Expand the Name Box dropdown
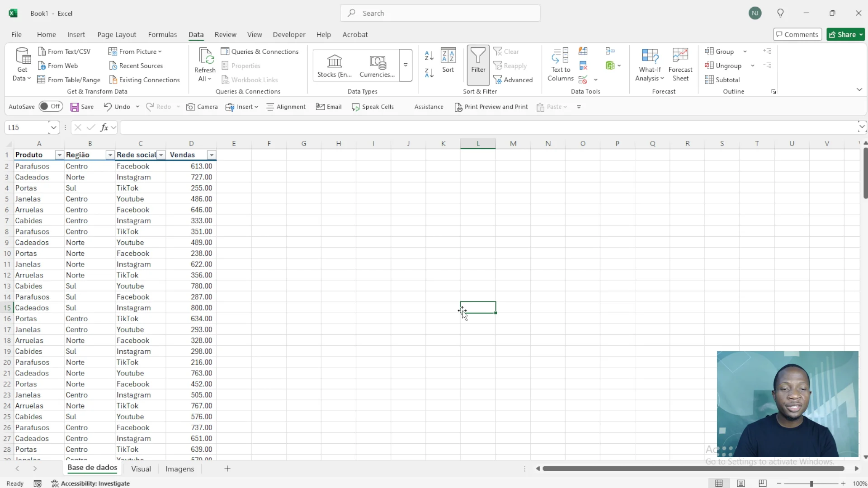Image resolution: width=868 pixels, height=488 pixels. click(x=53, y=127)
